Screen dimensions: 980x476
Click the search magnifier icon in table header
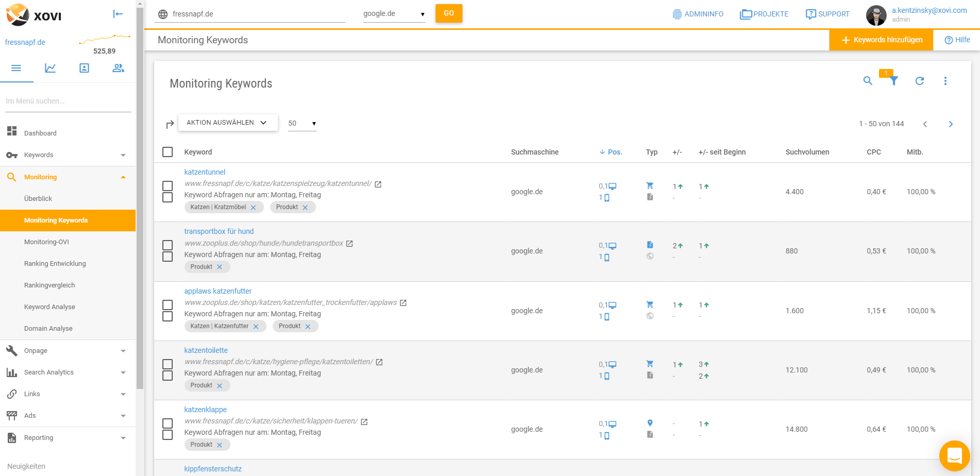pyautogui.click(x=868, y=81)
